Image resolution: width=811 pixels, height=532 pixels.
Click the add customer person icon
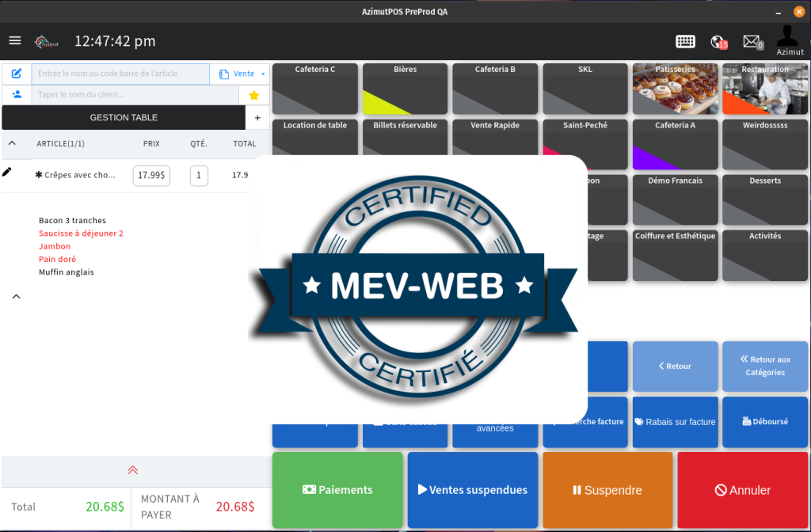pos(17,94)
